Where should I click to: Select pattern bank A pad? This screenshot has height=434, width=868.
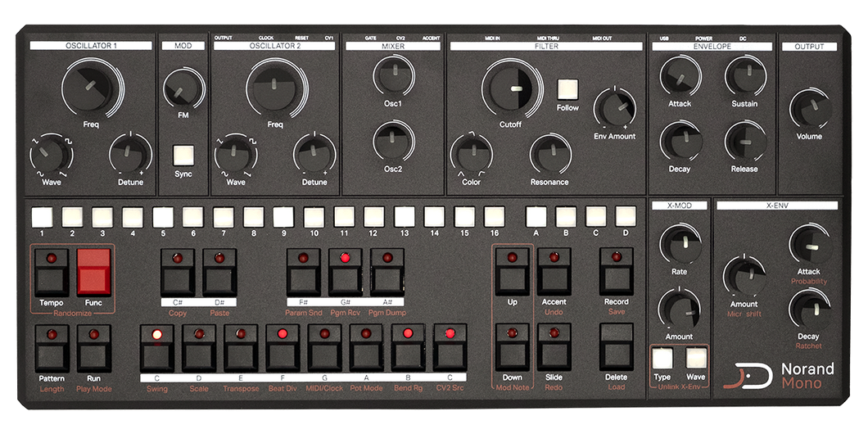(536, 217)
